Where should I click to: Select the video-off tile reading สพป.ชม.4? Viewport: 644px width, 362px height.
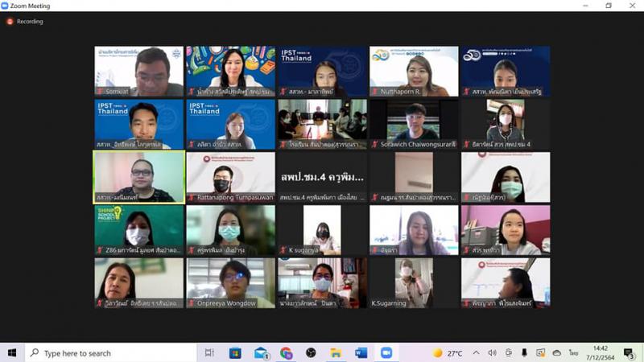(x=322, y=177)
